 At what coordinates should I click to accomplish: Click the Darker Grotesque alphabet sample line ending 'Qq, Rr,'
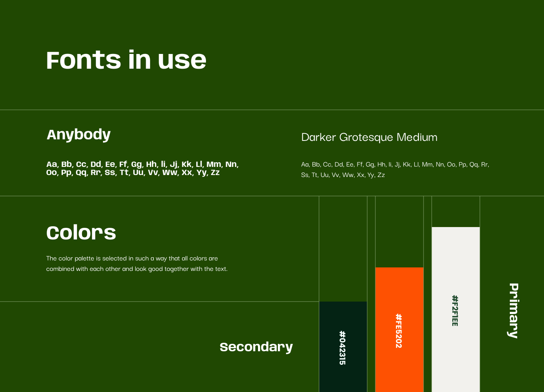tap(395, 165)
